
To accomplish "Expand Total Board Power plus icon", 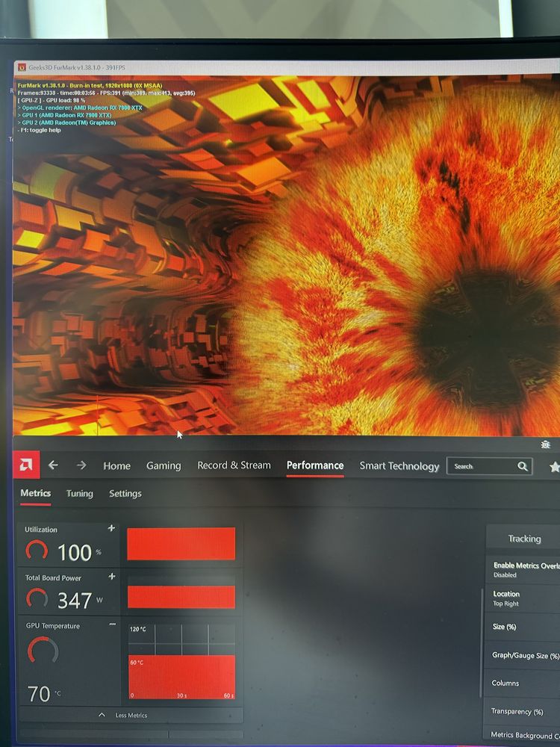I will [x=112, y=576].
